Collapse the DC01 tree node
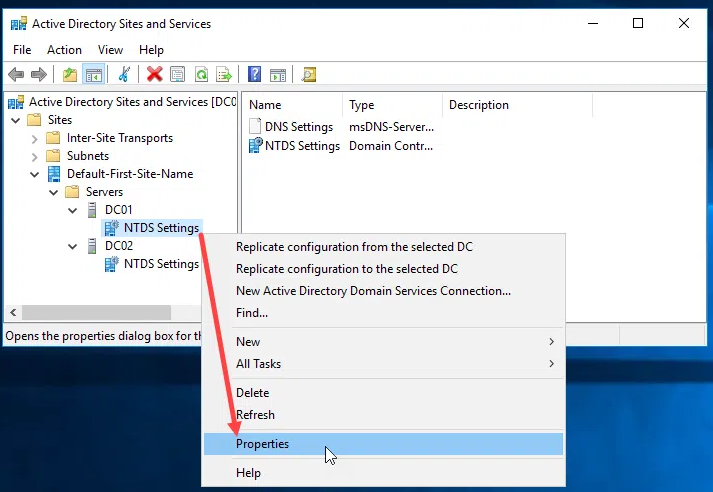This screenshot has height=492, width=713. [73, 211]
